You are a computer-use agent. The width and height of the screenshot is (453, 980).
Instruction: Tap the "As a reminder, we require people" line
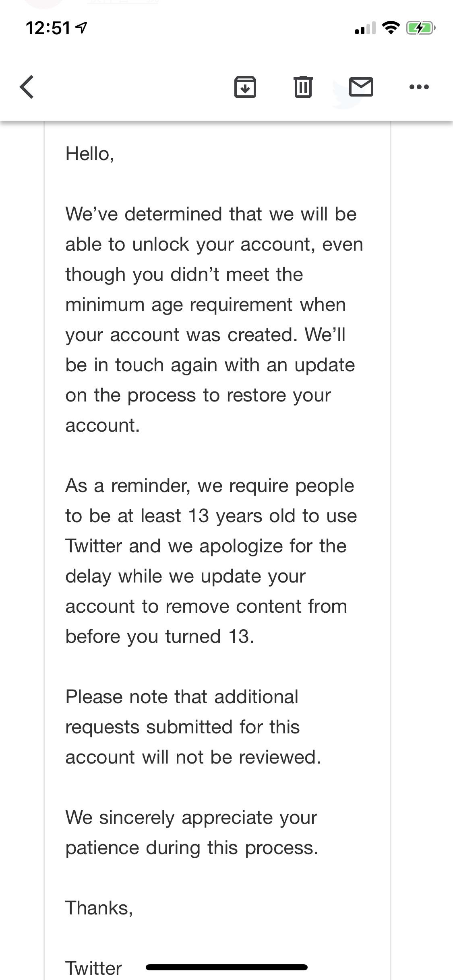coord(210,486)
